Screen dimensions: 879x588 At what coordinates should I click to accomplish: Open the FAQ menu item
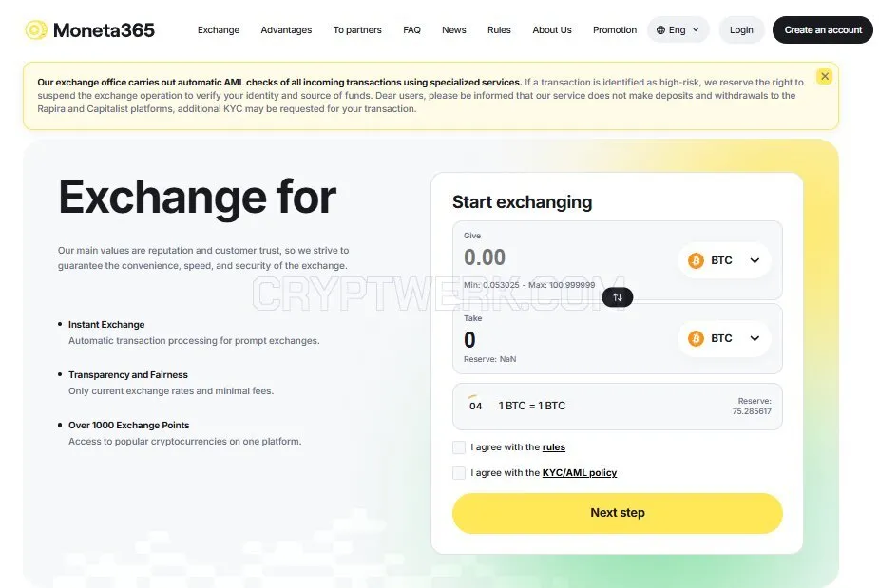411,30
